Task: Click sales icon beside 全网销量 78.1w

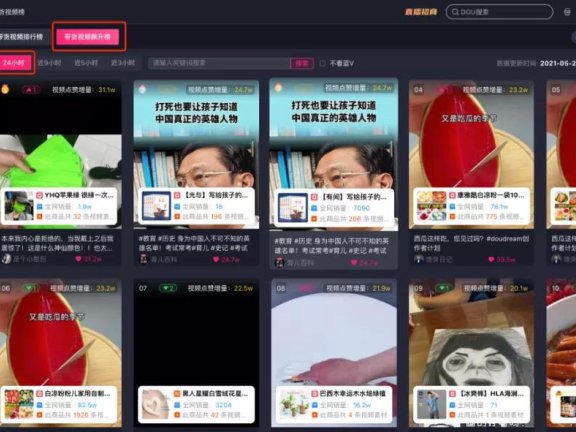Action: (452, 207)
